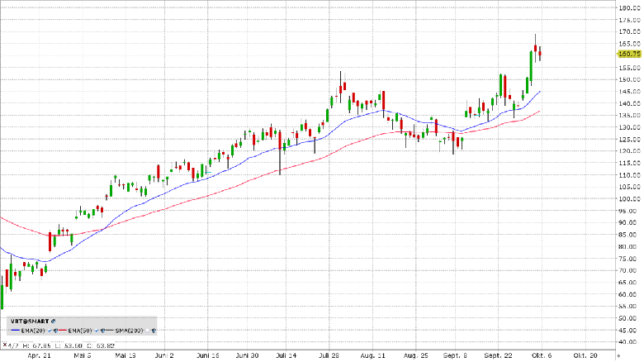Image resolution: width=644 pixels, height=362 pixels.
Task: Click the highlighted 160.75 current price tag
Action: pos(629,54)
